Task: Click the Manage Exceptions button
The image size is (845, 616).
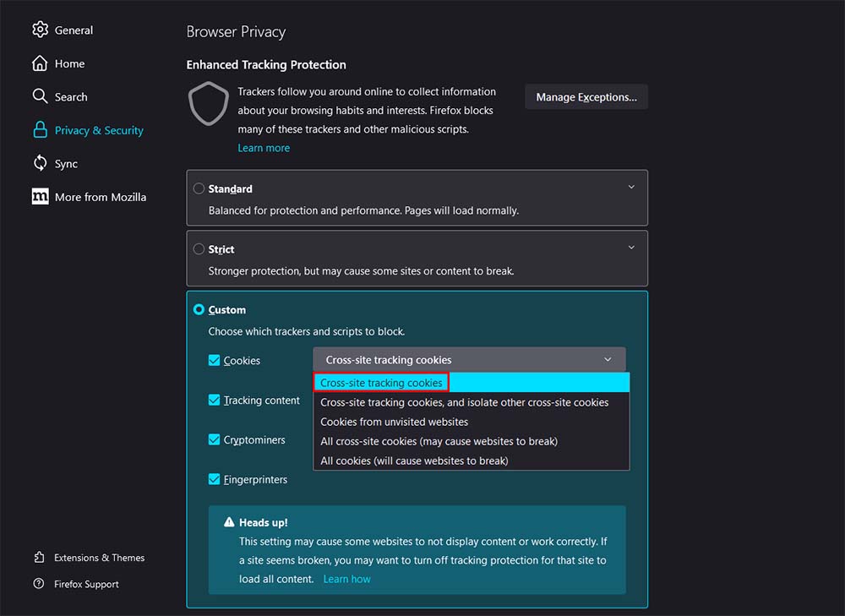Action: coord(586,97)
